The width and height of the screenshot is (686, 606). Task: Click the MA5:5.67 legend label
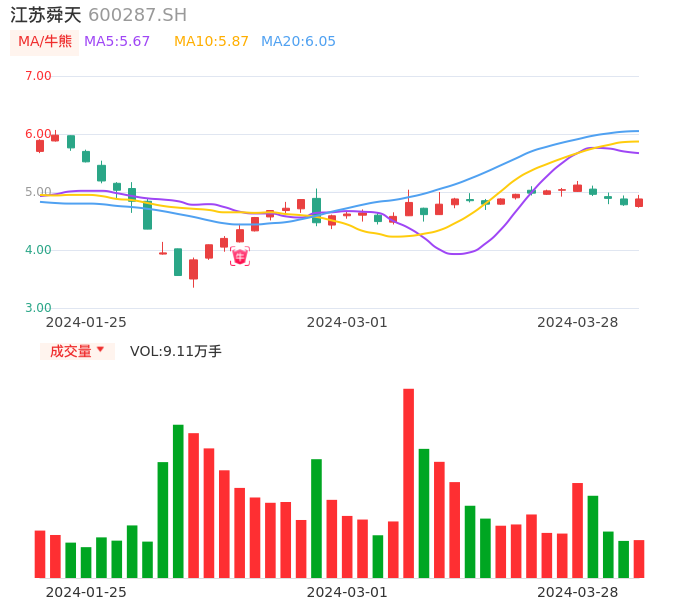117,42
